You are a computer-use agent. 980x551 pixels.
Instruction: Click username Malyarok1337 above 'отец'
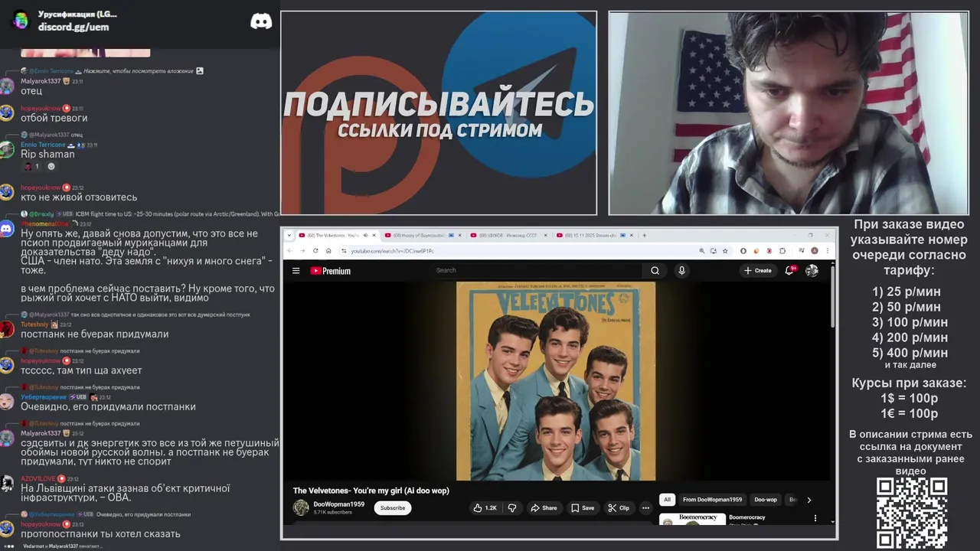click(x=41, y=81)
